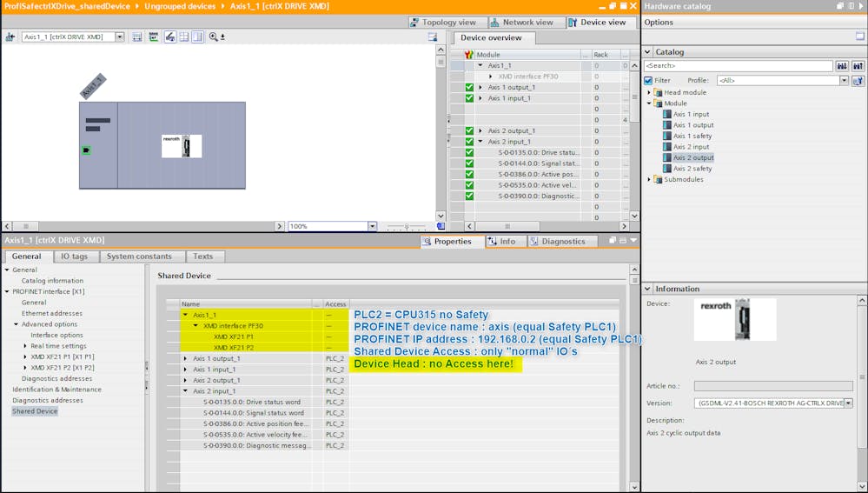Click the rexroth device thumbnail in Information pane
The image size is (868, 493).
point(735,320)
